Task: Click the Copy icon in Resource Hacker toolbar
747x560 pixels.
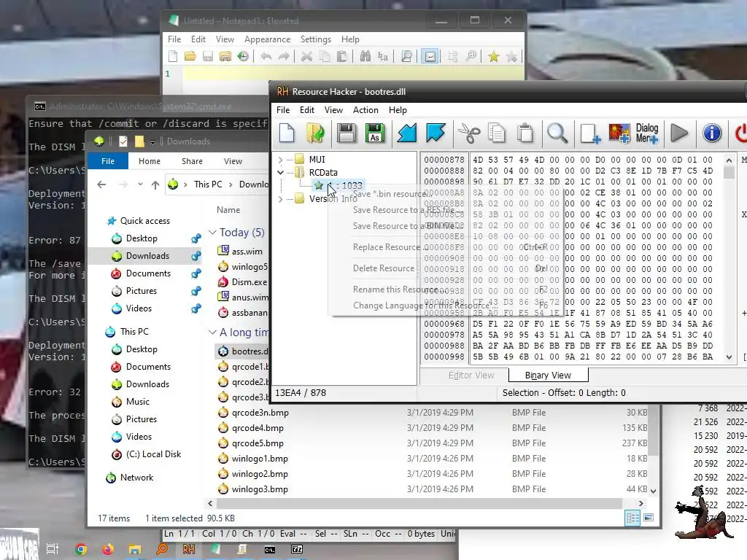Action: pyautogui.click(x=497, y=133)
